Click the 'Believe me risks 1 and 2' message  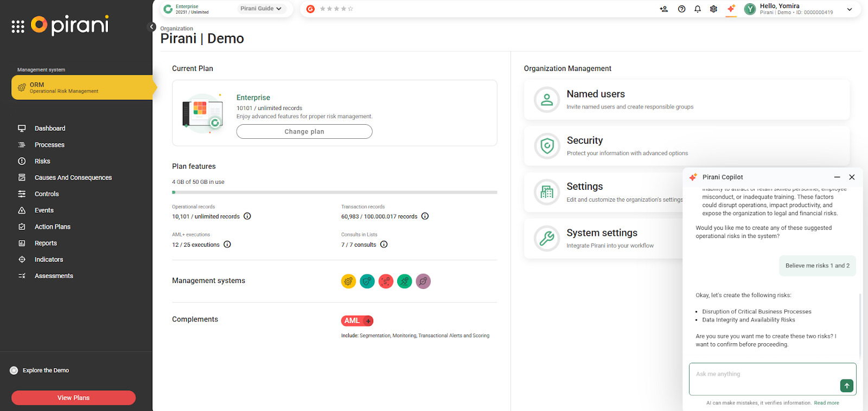click(818, 266)
